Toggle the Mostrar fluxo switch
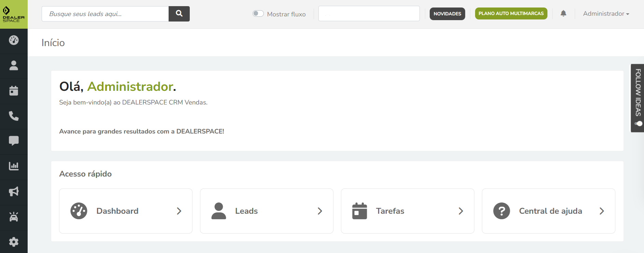This screenshot has width=644, height=253. pyautogui.click(x=258, y=14)
